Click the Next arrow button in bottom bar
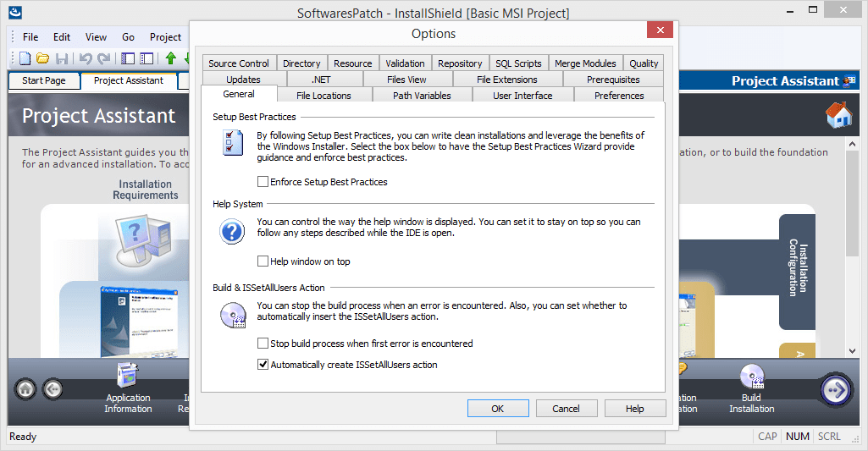 click(x=835, y=390)
